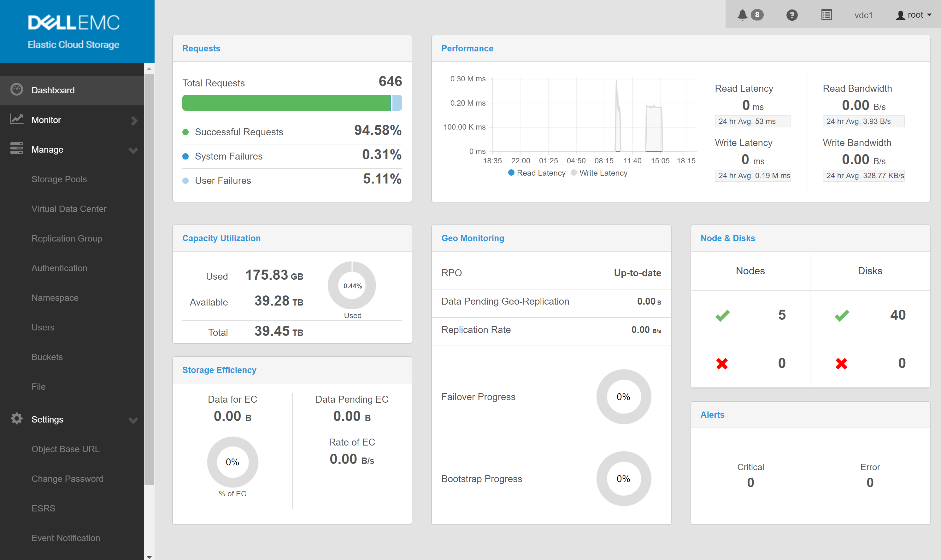Open Virtual Data Center page
Image resolution: width=941 pixels, height=560 pixels.
69,209
